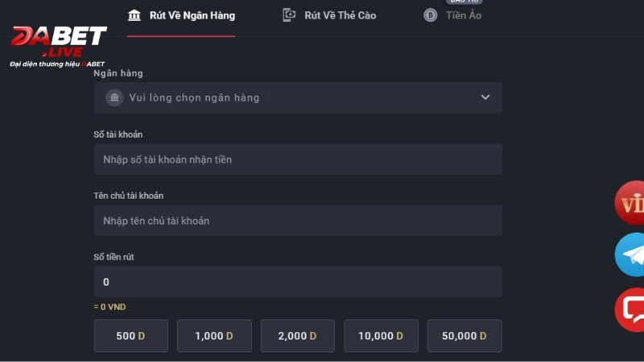644x362 pixels.
Task: Click the DABET.LIVE logo
Action: (x=58, y=46)
